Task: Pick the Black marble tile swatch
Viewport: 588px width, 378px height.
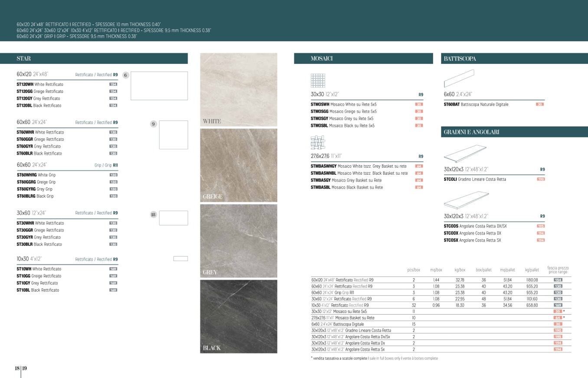Action: pyautogui.click(x=238, y=316)
